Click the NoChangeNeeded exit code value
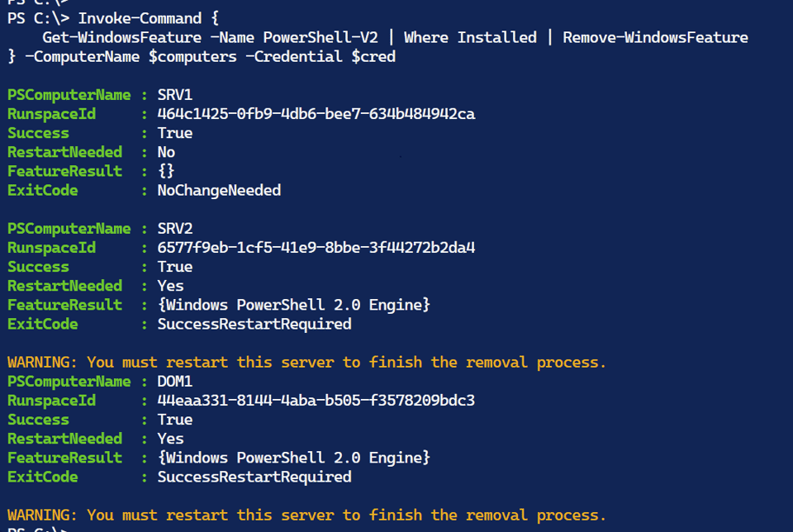This screenshot has height=532, width=793. coord(219,190)
